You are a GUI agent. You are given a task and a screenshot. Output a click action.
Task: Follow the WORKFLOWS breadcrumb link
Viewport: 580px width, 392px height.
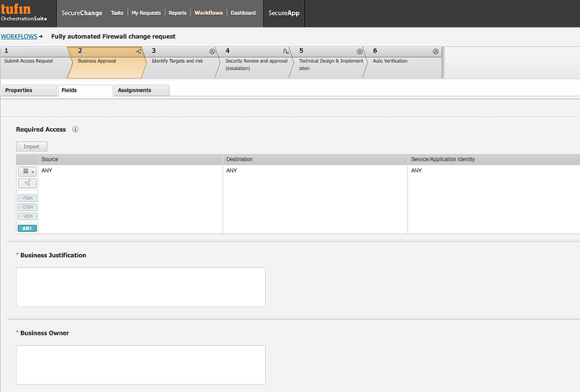click(19, 37)
